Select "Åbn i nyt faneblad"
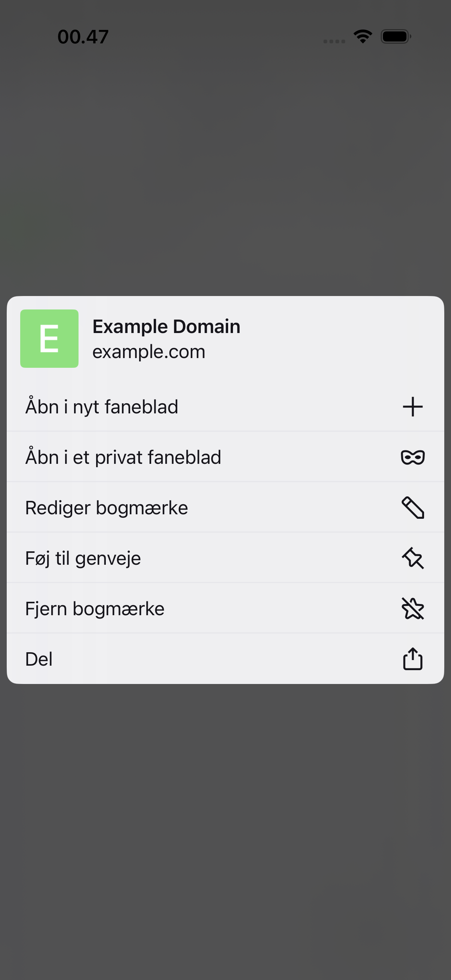Screen dimensions: 451x980 click(225, 407)
